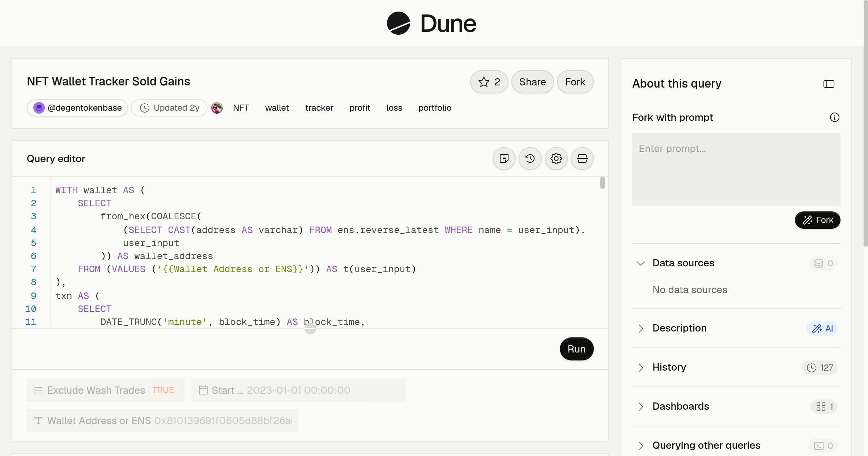Image resolution: width=868 pixels, height=456 pixels.
Task: Click the calendar icon in Start parameter
Action: point(203,390)
